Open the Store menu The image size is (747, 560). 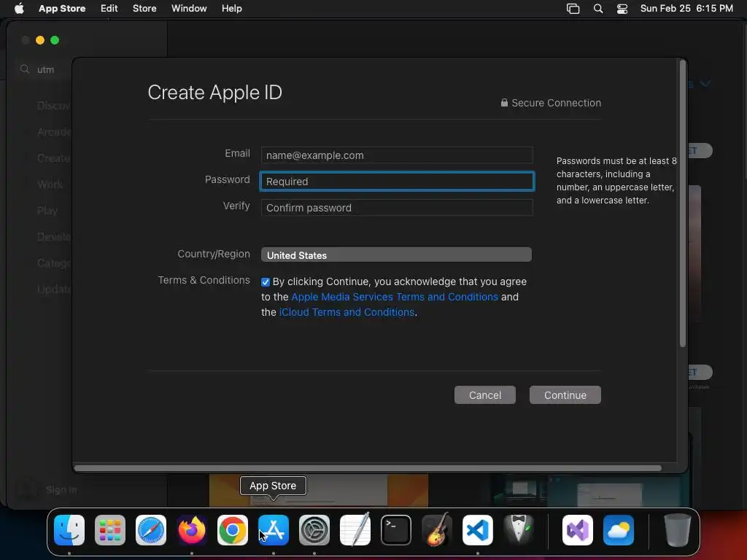pyautogui.click(x=144, y=8)
